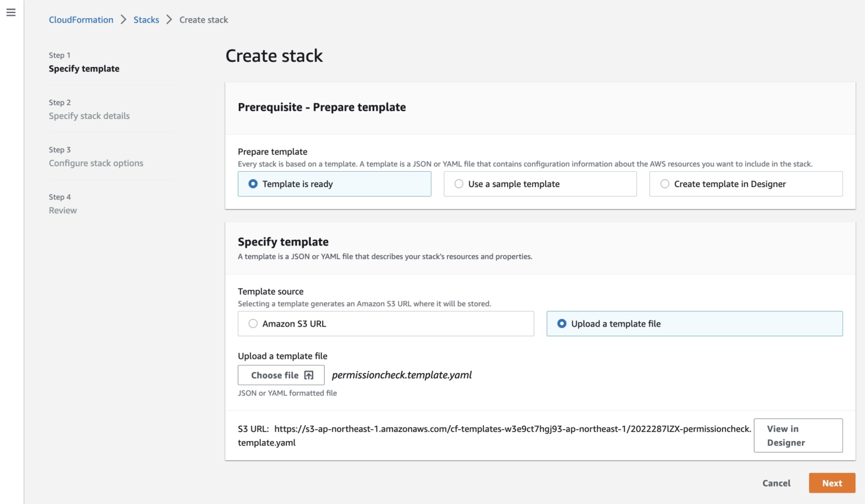Open the template in Designer
Screen dimensions: 865x504
[797, 435]
